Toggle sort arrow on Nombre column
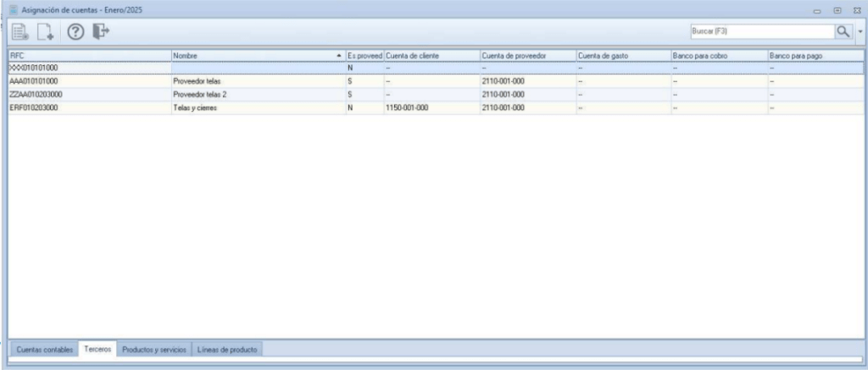 (x=339, y=56)
